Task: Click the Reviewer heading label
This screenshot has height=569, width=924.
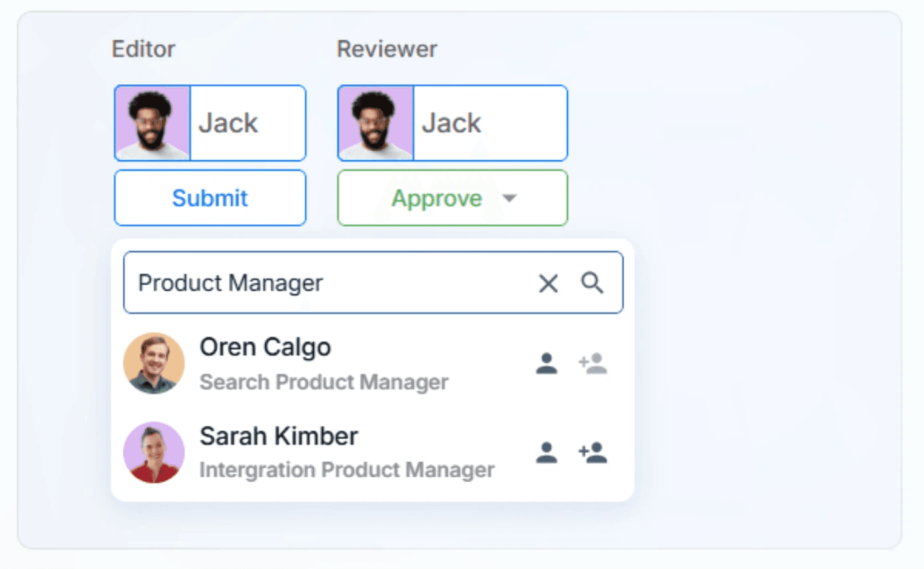Action: coord(387,49)
